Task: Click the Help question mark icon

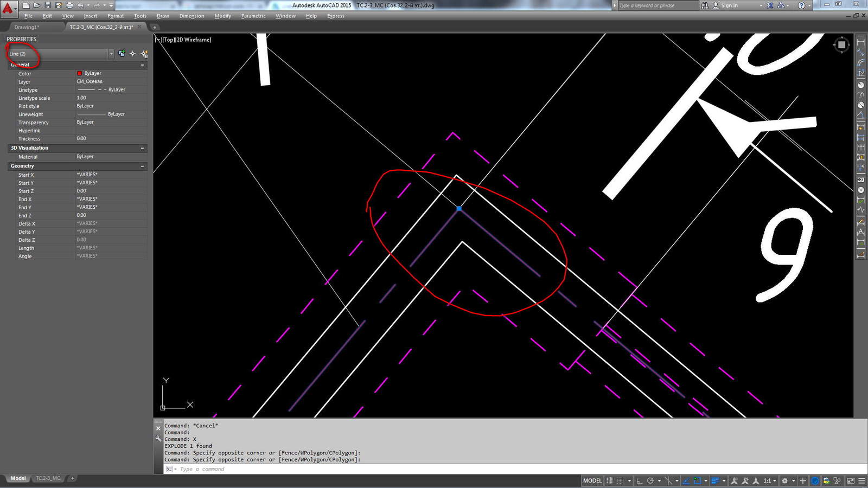Action: (801, 5)
